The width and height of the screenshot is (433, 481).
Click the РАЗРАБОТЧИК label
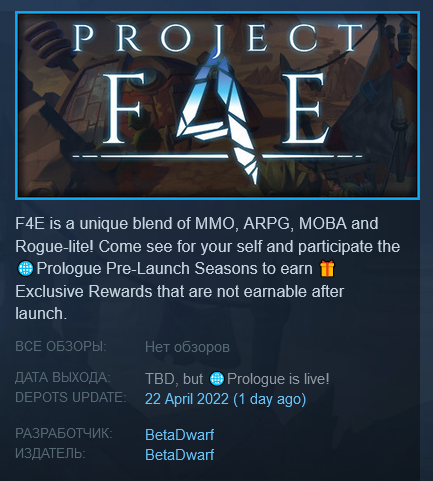64,433
